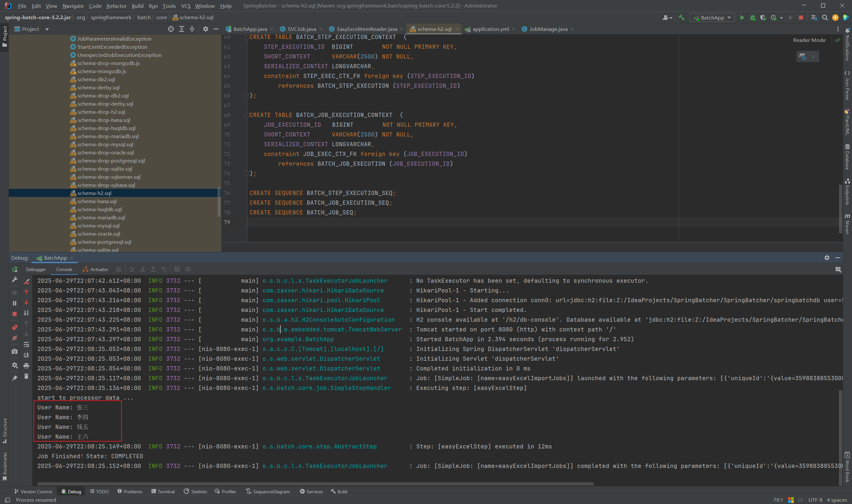Switch to the Actuator tab
The image size is (852, 504).
(x=96, y=269)
